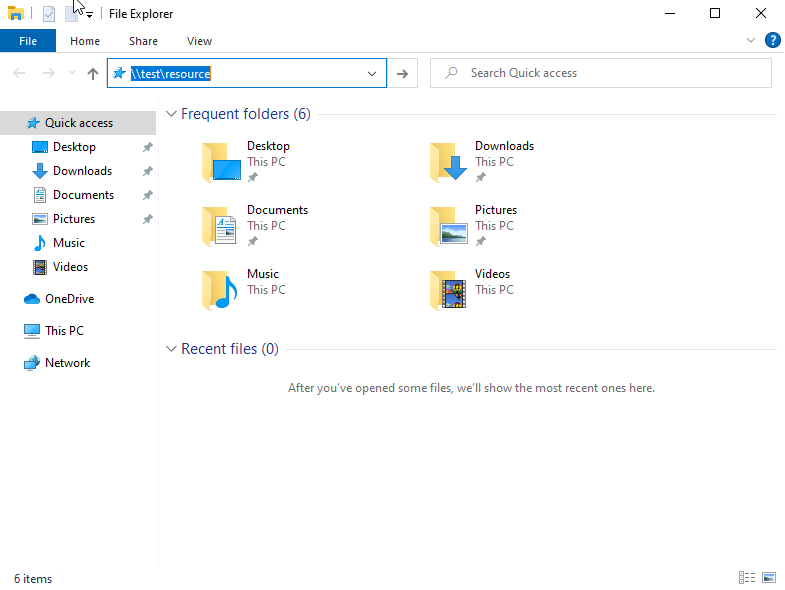The height and width of the screenshot is (590, 785).
Task: Switch to Large icons view in status bar
Action: tap(768, 578)
